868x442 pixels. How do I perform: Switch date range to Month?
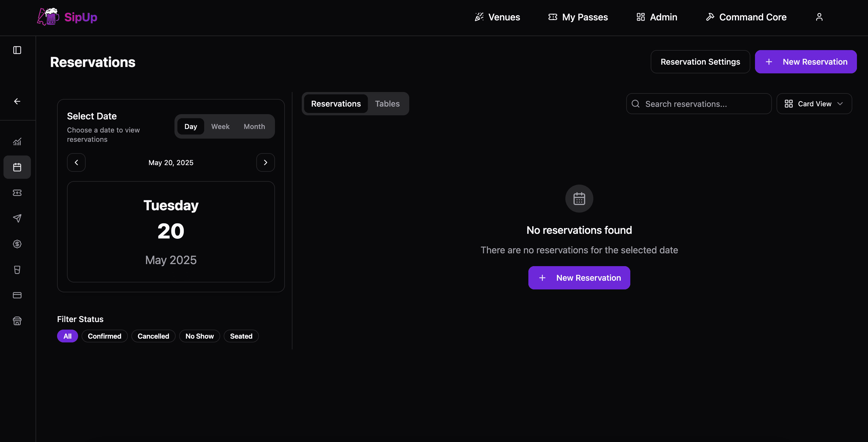(x=254, y=126)
